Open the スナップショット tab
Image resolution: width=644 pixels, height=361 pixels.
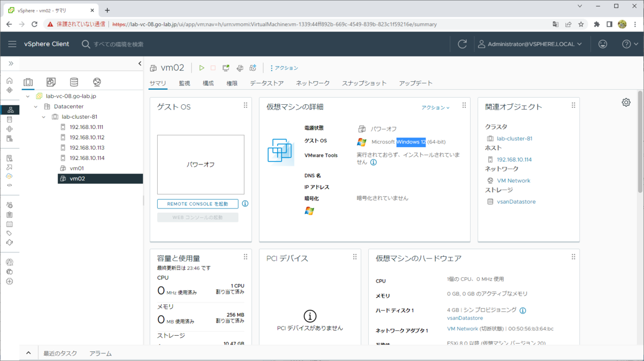point(364,83)
